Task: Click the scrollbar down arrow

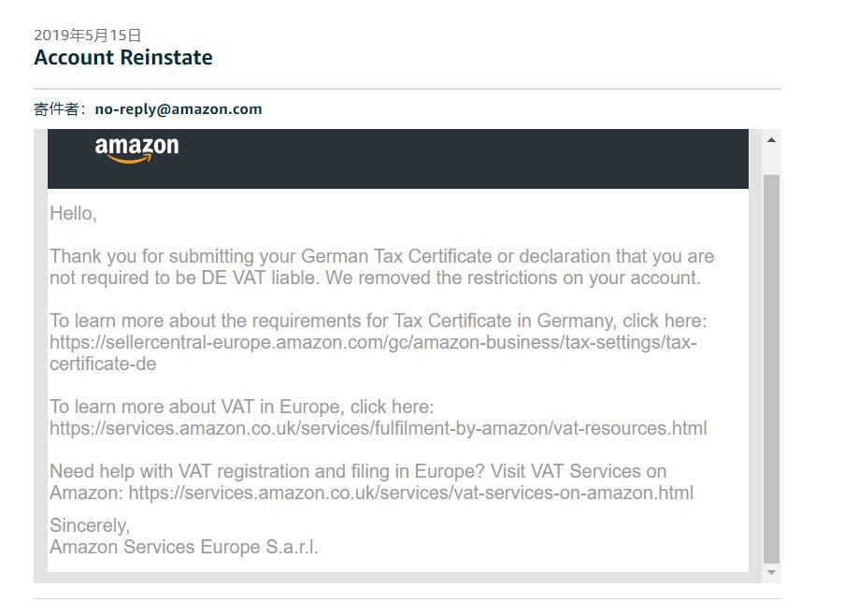Action: (x=771, y=572)
